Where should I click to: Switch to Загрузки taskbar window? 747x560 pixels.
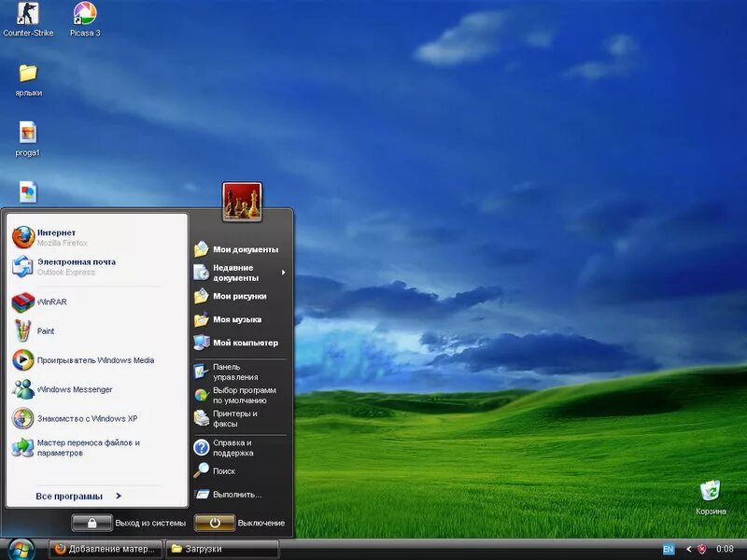pyautogui.click(x=222, y=549)
